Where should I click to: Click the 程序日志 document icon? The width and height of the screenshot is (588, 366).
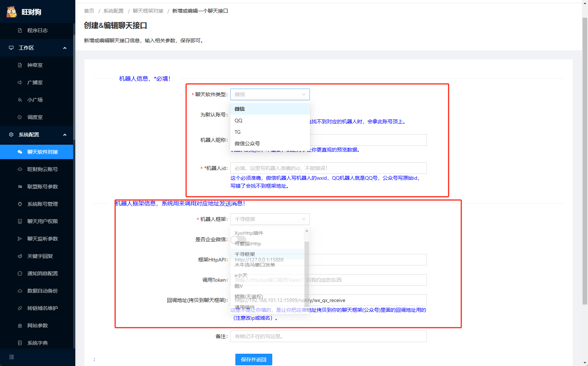coord(20,30)
